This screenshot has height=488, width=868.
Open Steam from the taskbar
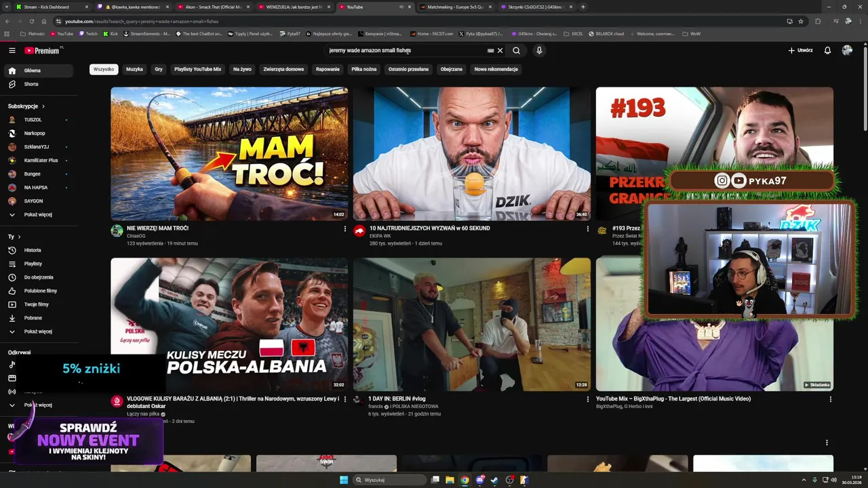click(495, 480)
